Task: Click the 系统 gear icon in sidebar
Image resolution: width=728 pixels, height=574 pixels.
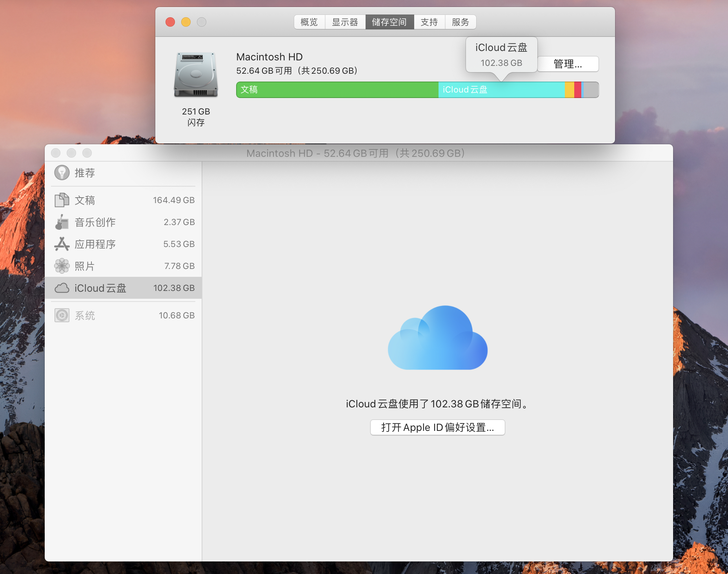Action: coord(62,315)
